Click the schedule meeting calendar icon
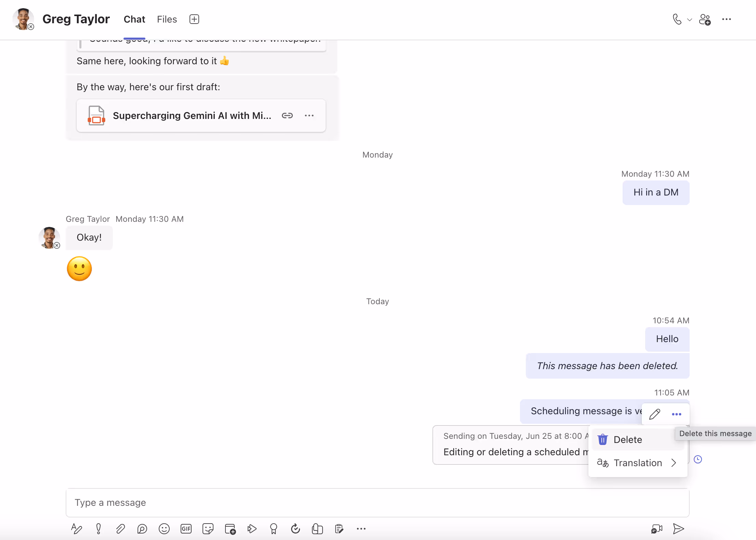Viewport: 756px width, 540px height. coord(230,529)
